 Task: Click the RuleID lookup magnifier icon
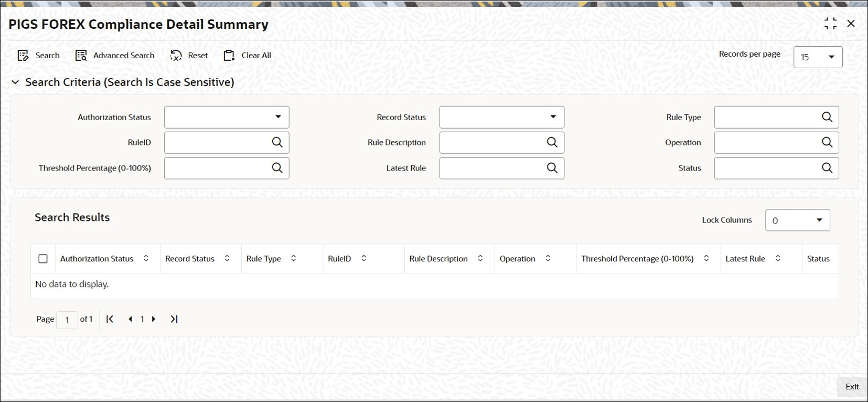[x=277, y=142]
